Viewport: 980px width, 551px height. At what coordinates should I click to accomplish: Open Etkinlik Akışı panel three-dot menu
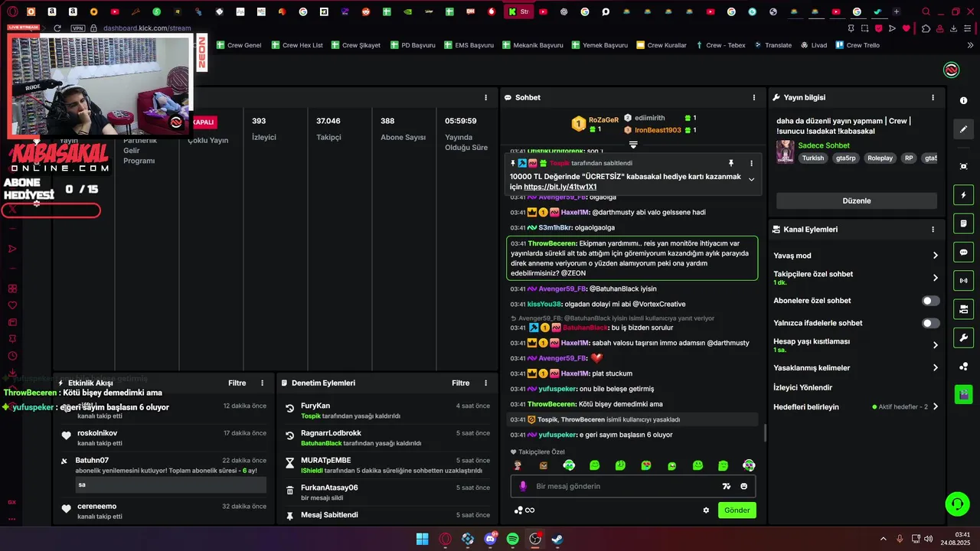pos(262,383)
